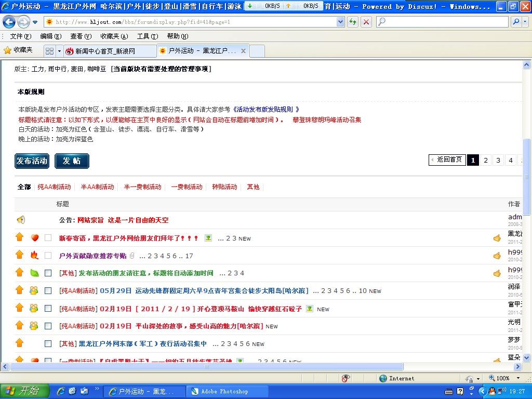This screenshot has height=399, width=532.
Task: Select checkbox for 黑龙江户外网东部 thread
Action: (x=48, y=343)
